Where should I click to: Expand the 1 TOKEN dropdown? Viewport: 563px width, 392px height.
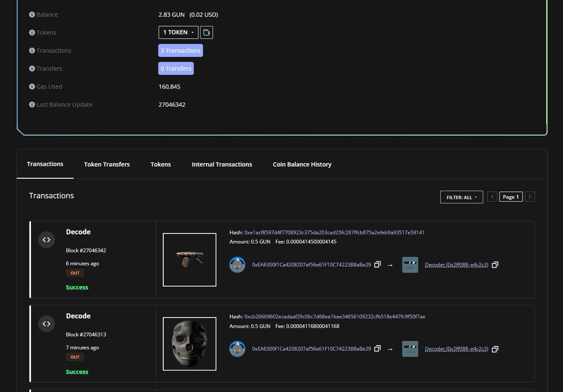[178, 32]
